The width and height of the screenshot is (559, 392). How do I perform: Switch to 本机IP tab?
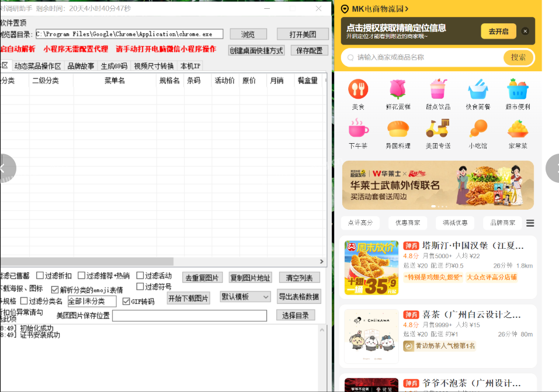pyautogui.click(x=190, y=66)
